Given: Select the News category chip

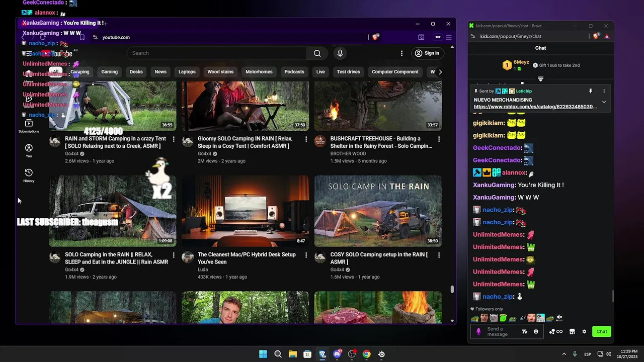Looking at the screenshot, I should tap(160, 72).
